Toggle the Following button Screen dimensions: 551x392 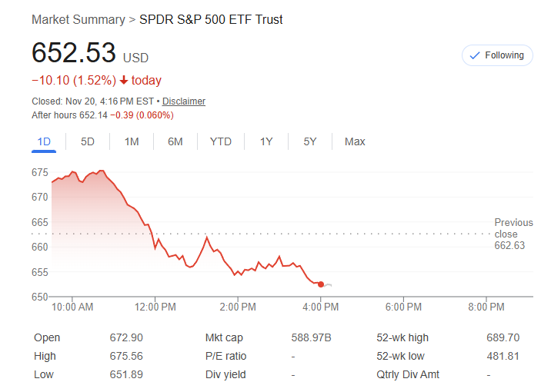(497, 55)
